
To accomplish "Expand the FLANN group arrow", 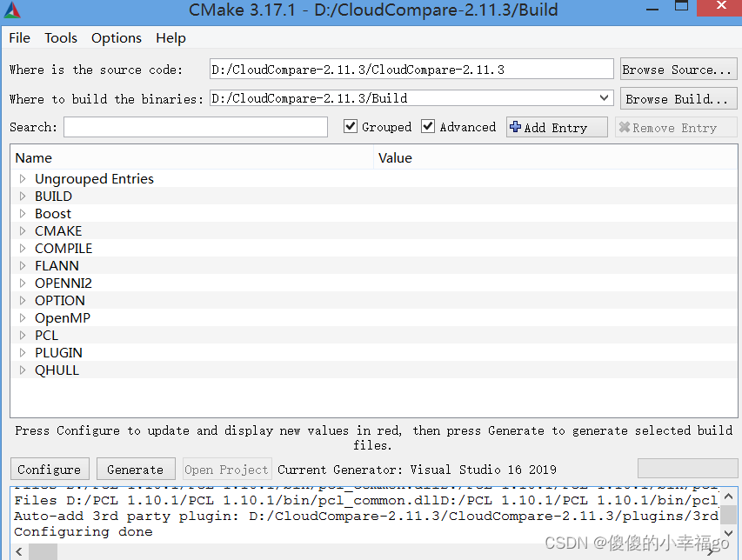I will tap(23, 266).
